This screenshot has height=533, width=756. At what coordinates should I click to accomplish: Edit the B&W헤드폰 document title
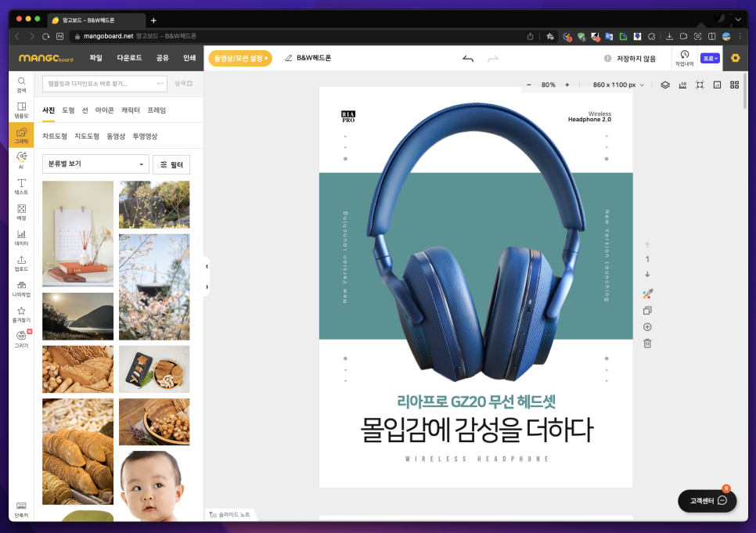pyautogui.click(x=313, y=58)
